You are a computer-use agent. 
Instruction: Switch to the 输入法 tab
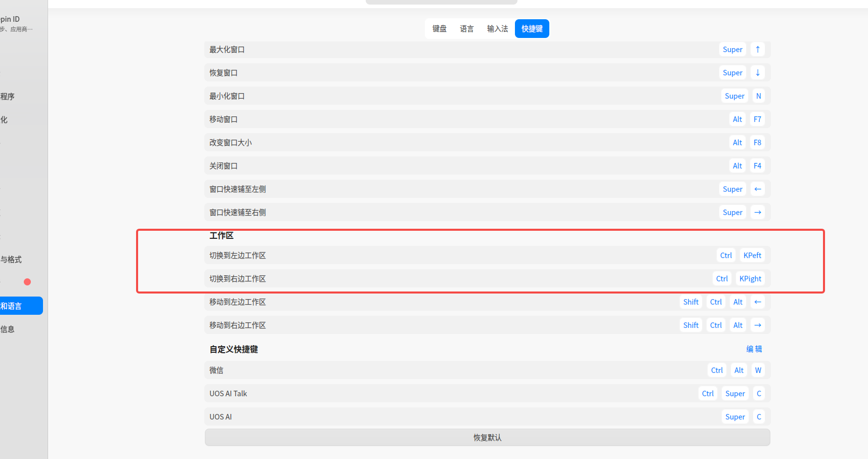497,29
